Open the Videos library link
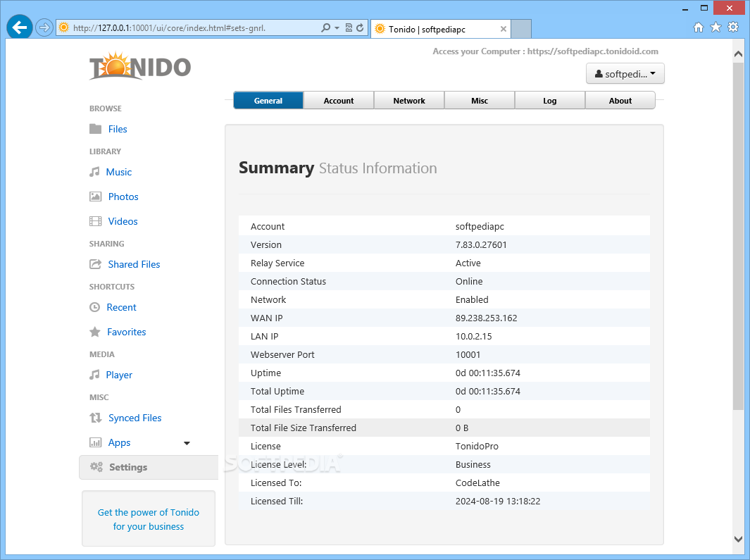 (x=123, y=221)
